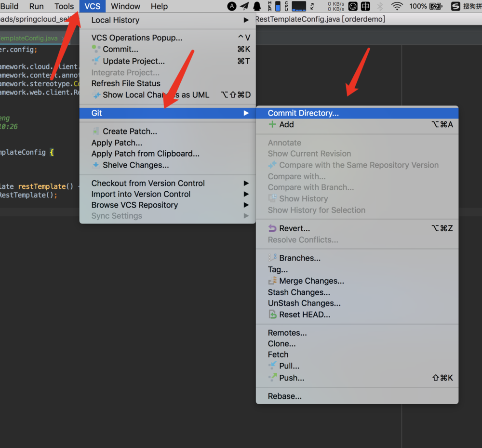The height and width of the screenshot is (448, 482).
Task: Open the Help menu
Action: tap(159, 6)
